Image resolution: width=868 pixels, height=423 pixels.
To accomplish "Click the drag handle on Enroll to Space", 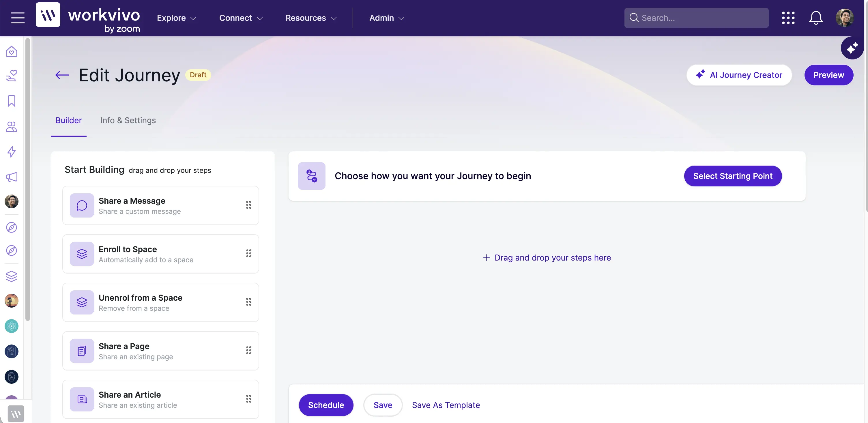I will [x=249, y=253].
